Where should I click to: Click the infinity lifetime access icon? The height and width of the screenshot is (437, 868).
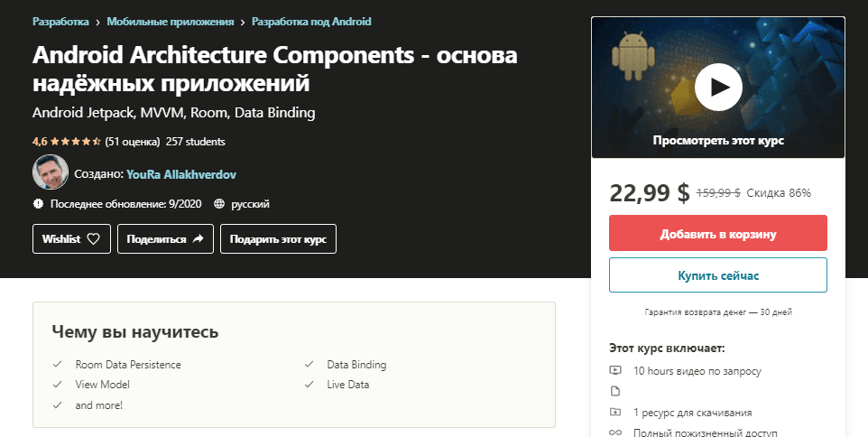point(615,432)
